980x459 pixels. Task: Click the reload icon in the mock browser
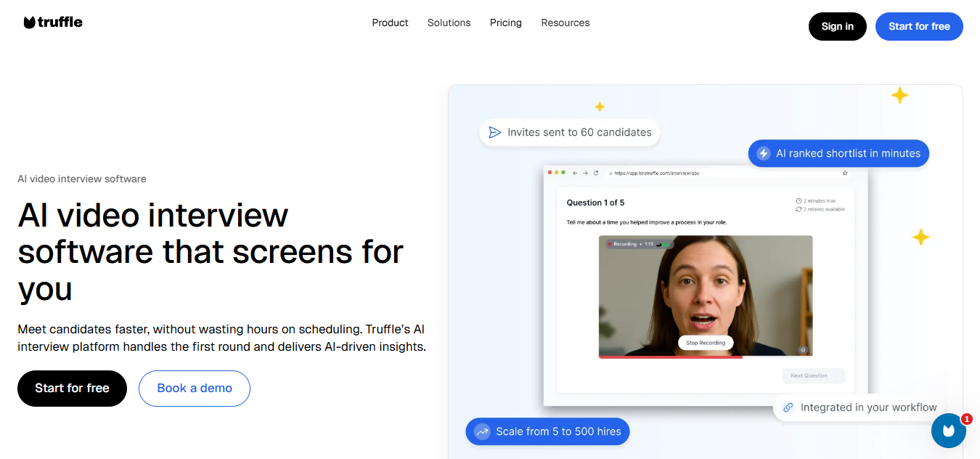596,173
